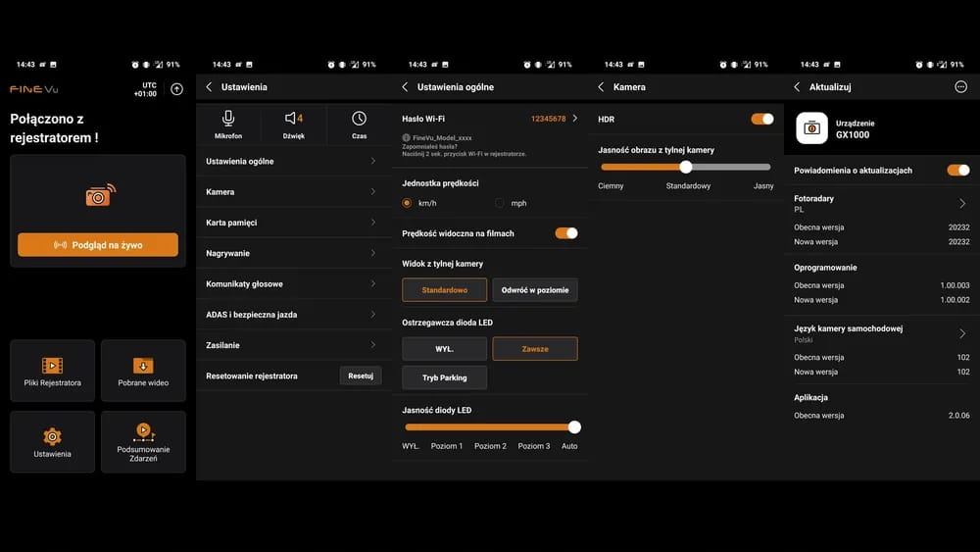Expand Język kamery samochodowej chevron
The width and height of the screenshot is (980, 552).
(x=961, y=333)
